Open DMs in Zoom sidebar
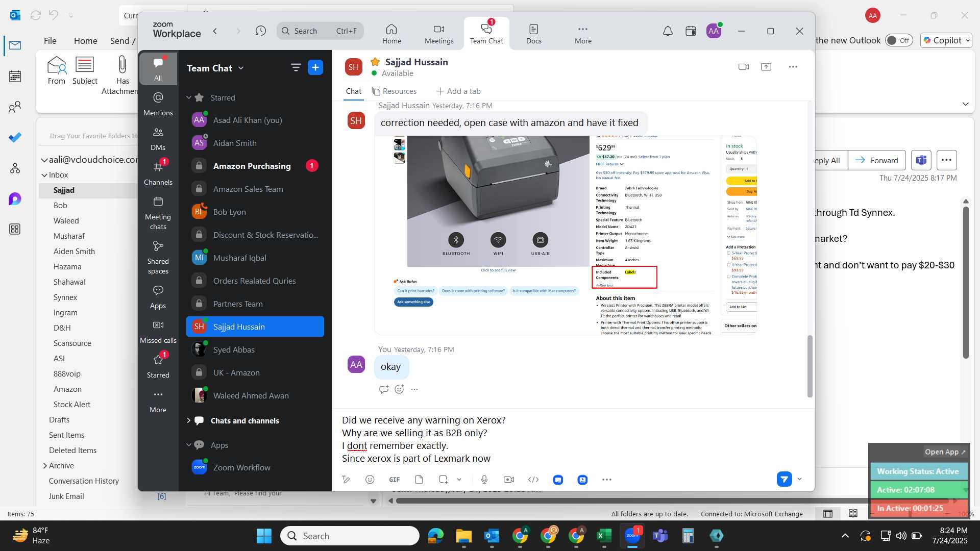The height and width of the screenshot is (551, 980). pyautogui.click(x=158, y=139)
